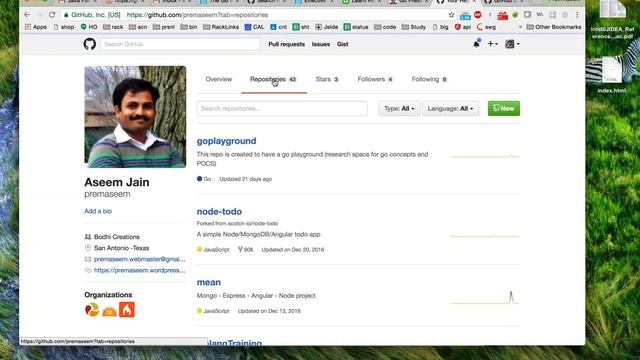The width and height of the screenshot is (640, 360).
Task: Open the cnt bookmark
Action: click(278, 27)
